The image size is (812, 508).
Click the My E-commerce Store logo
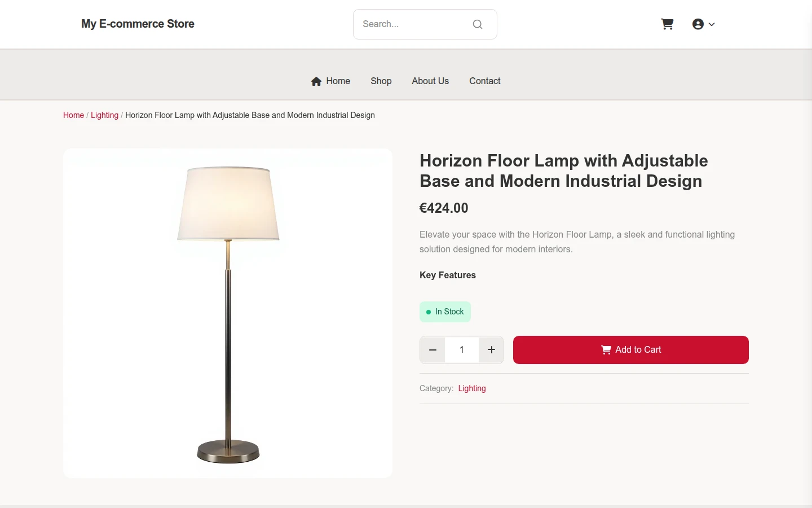[138, 24]
